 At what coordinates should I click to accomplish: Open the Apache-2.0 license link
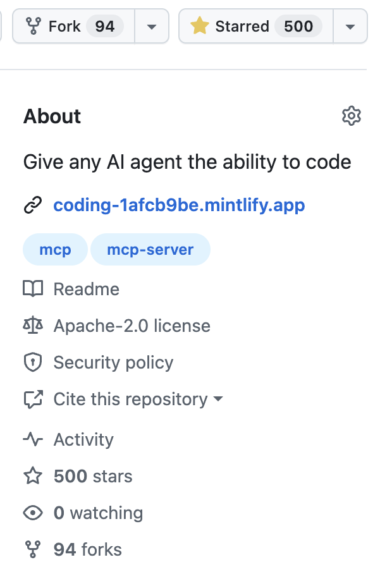(x=132, y=326)
